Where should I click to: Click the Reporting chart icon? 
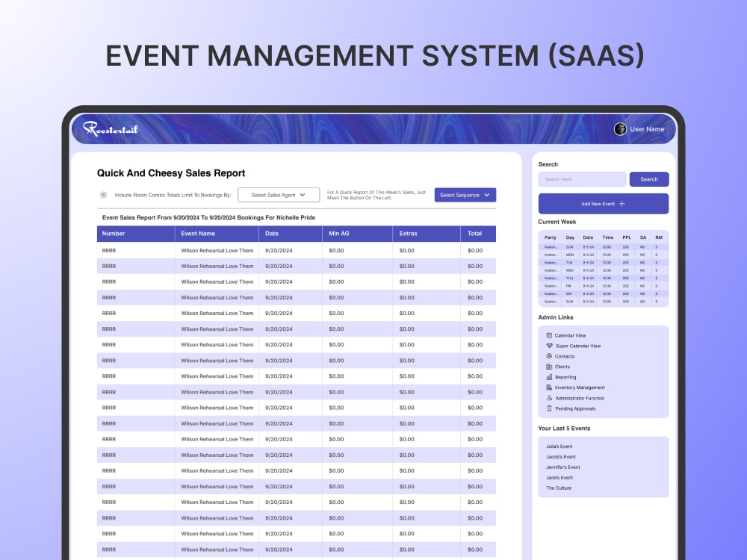(x=549, y=376)
